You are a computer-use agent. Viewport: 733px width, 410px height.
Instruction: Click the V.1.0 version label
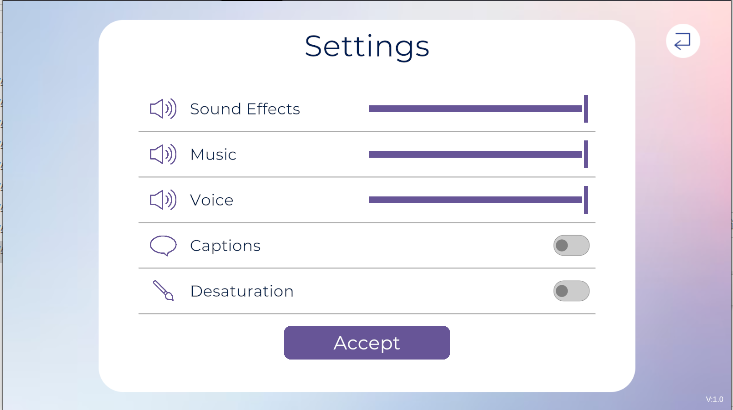714,399
